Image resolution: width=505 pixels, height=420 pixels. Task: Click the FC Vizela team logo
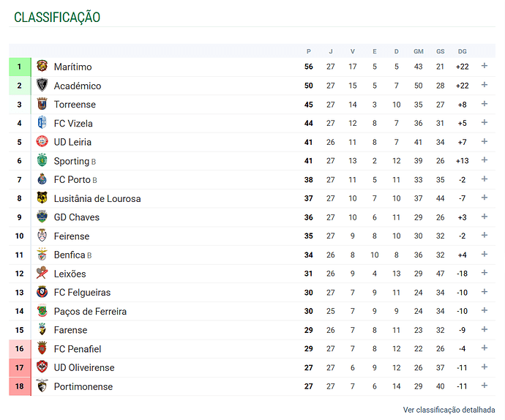42,123
